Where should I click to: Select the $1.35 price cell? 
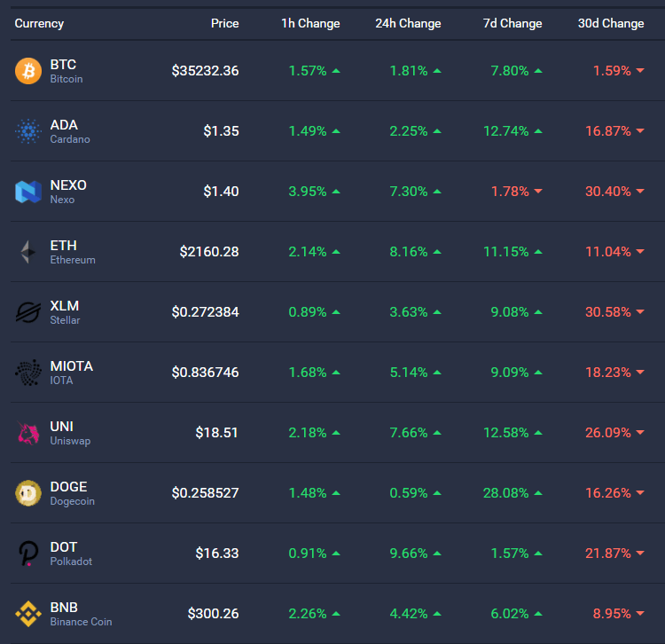pyautogui.click(x=221, y=131)
